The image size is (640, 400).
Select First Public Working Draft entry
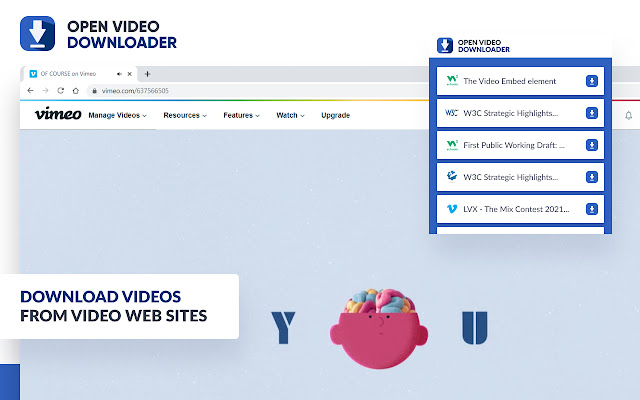pyautogui.click(x=520, y=145)
